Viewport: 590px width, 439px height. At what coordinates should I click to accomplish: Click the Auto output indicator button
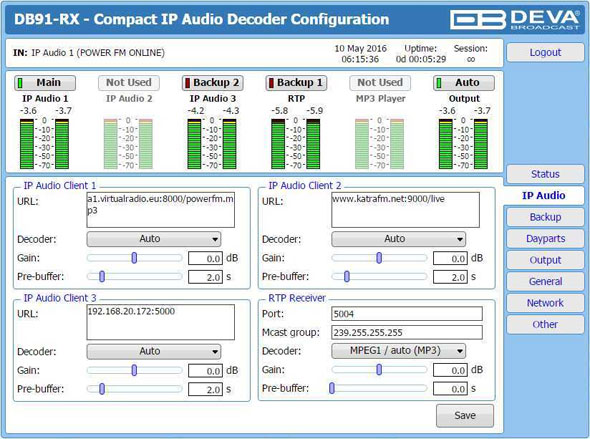point(464,83)
